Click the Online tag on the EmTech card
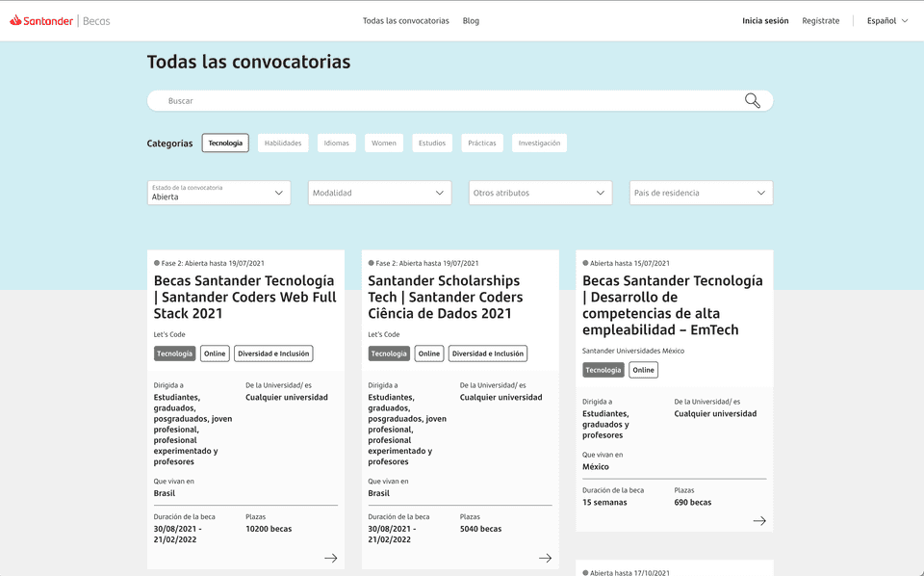The width and height of the screenshot is (924, 576). (643, 369)
